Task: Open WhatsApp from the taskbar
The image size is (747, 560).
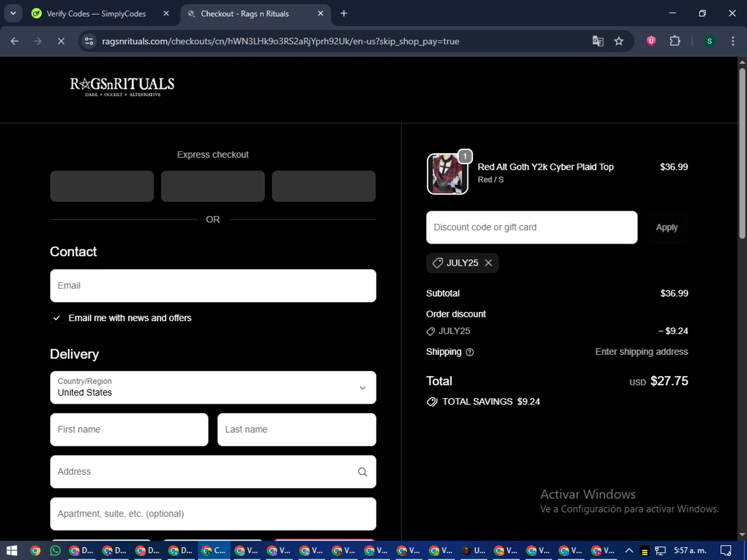Action: point(55,551)
